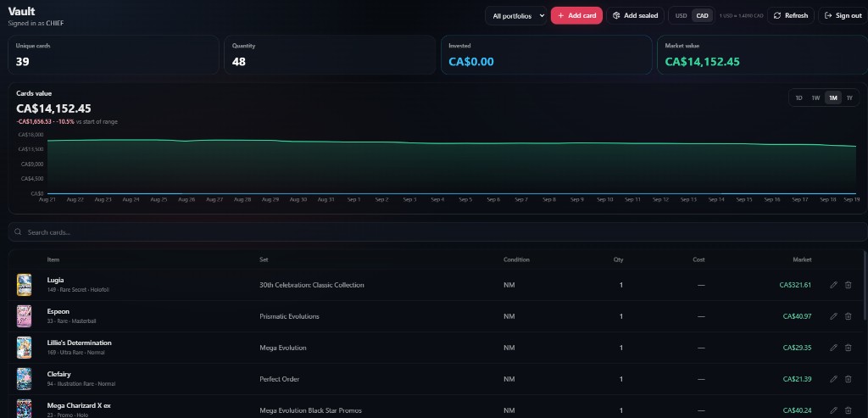Focus the Search cards field

point(437,232)
